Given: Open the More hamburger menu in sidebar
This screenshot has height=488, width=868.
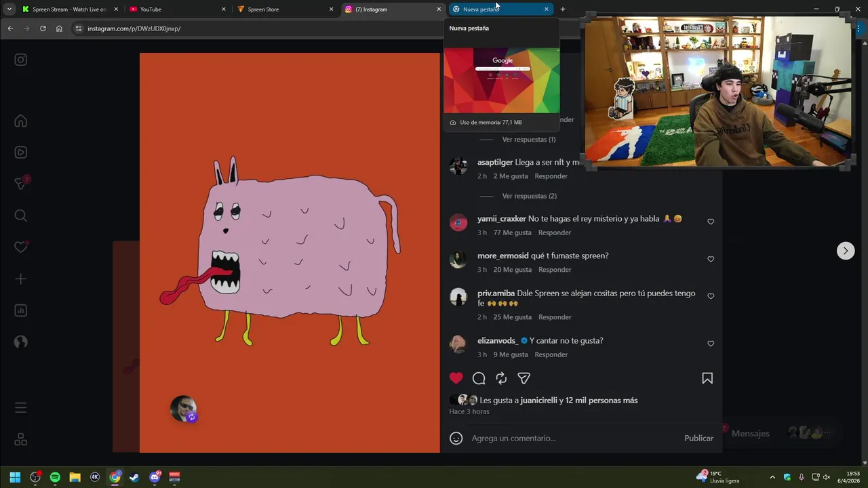Looking at the screenshot, I should (21, 407).
